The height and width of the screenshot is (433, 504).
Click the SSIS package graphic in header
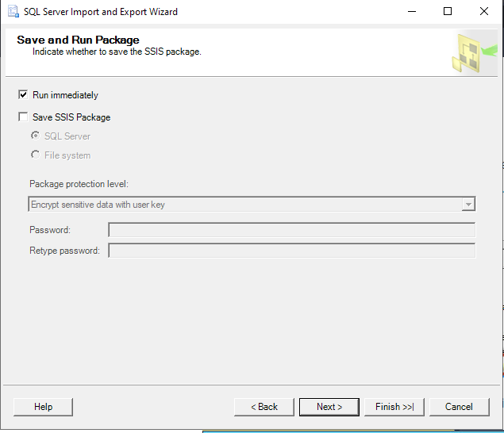[x=474, y=53]
